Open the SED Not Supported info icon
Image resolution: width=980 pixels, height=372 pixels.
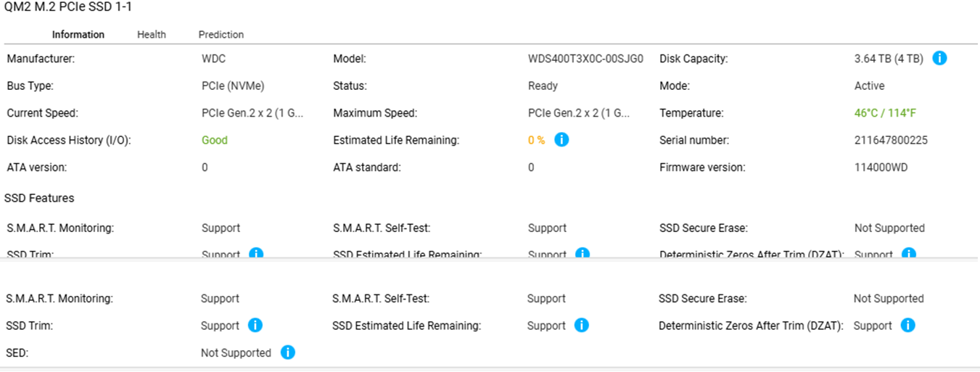288,353
